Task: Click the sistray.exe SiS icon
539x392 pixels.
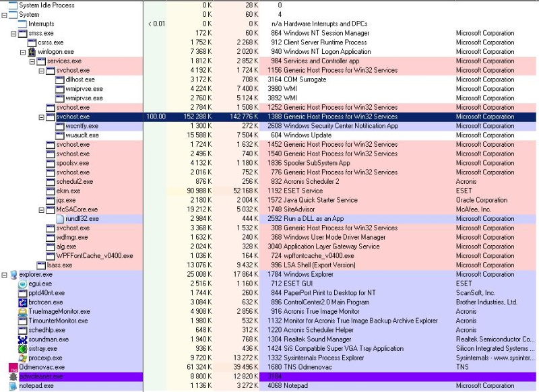Action: 23,349
